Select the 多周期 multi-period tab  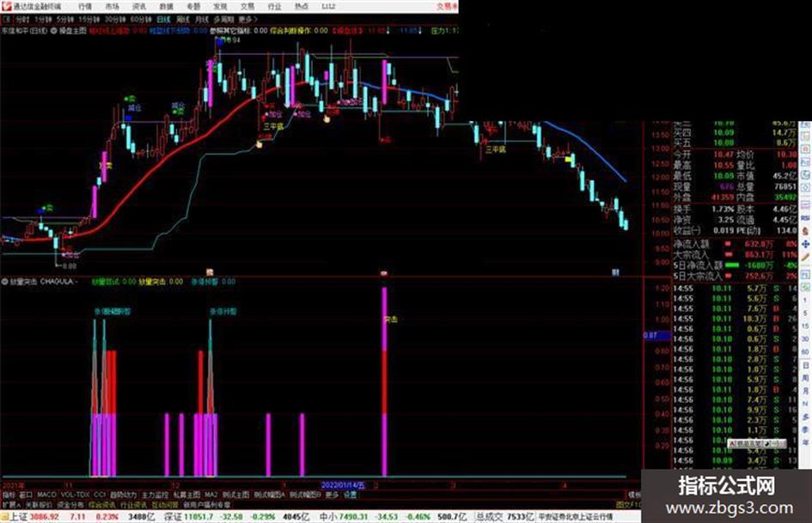click(x=223, y=19)
